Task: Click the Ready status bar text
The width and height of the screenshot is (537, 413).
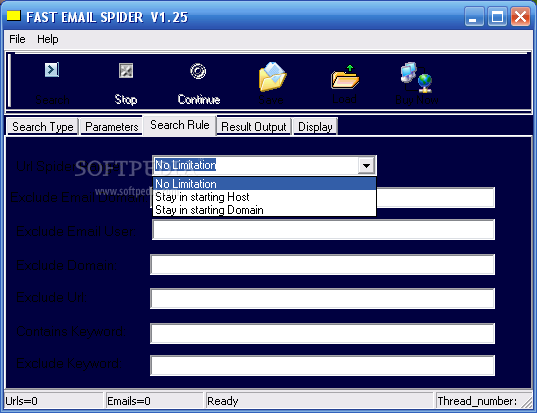Action: pyautogui.click(x=223, y=401)
